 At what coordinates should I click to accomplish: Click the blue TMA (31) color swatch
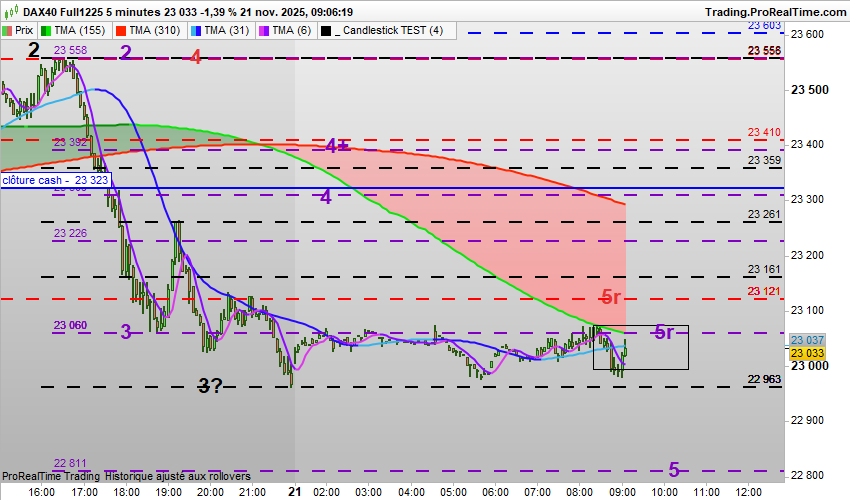click(196, 31)
